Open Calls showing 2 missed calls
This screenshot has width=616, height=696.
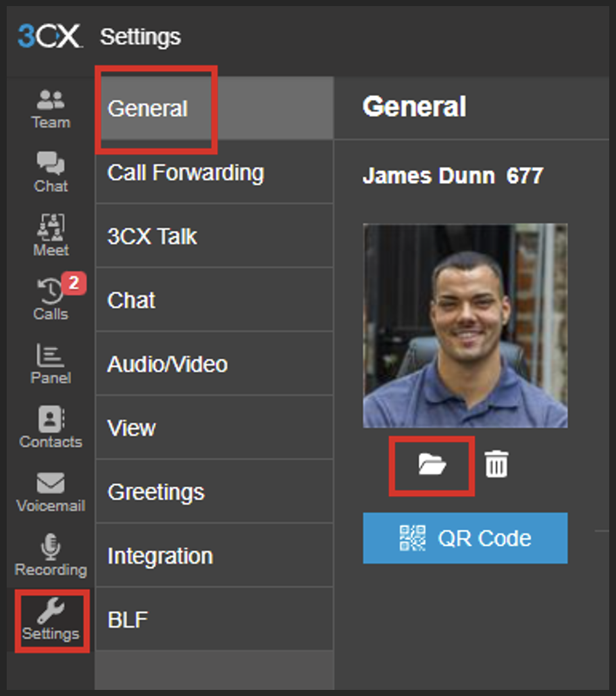(x=50, y=301)
